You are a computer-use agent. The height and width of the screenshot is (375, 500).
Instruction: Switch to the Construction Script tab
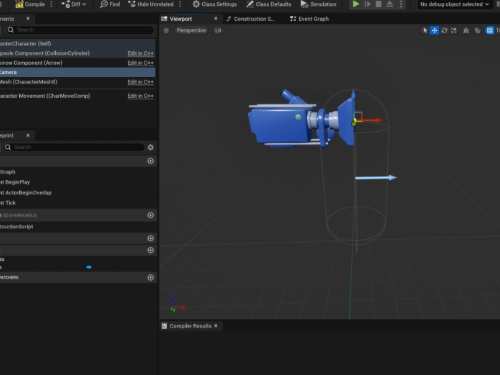250,19
